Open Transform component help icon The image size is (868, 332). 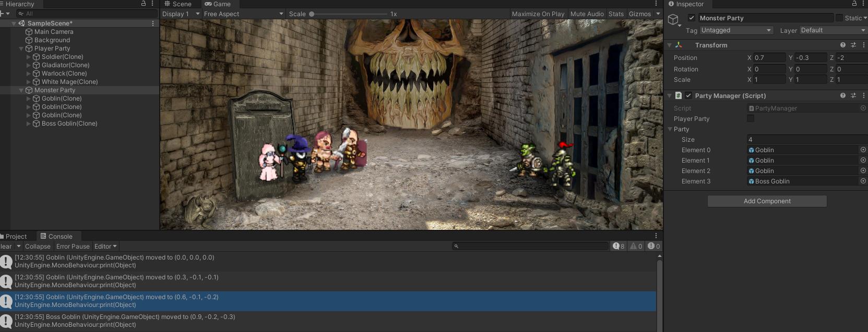[843, 45]
